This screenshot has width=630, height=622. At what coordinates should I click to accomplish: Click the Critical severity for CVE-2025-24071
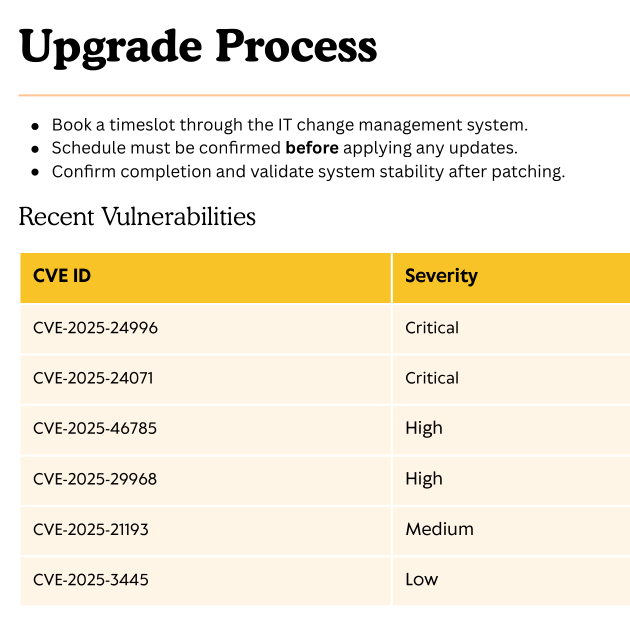click(432, 378)
